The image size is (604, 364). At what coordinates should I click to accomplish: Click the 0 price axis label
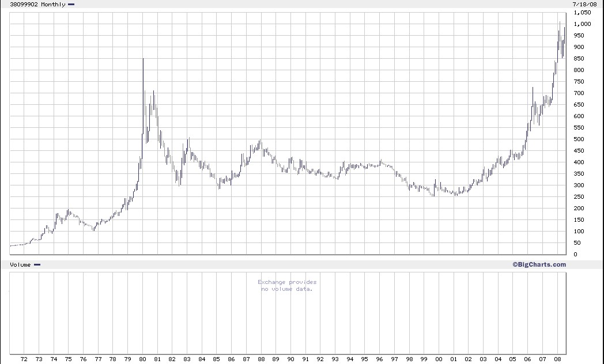click(x=575, y=255)
